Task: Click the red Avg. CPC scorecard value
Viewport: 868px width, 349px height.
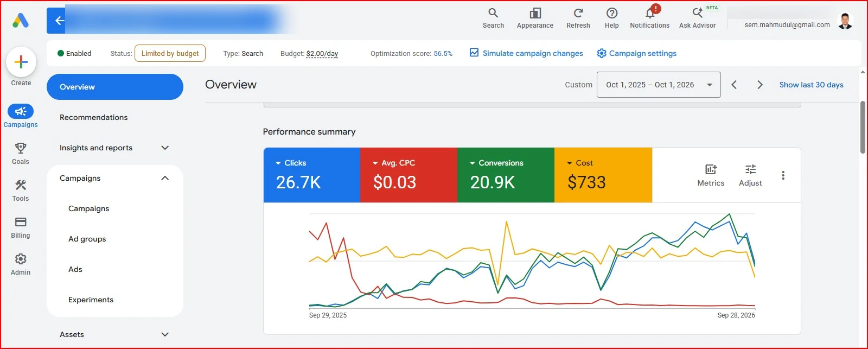Action: [395, 182]
